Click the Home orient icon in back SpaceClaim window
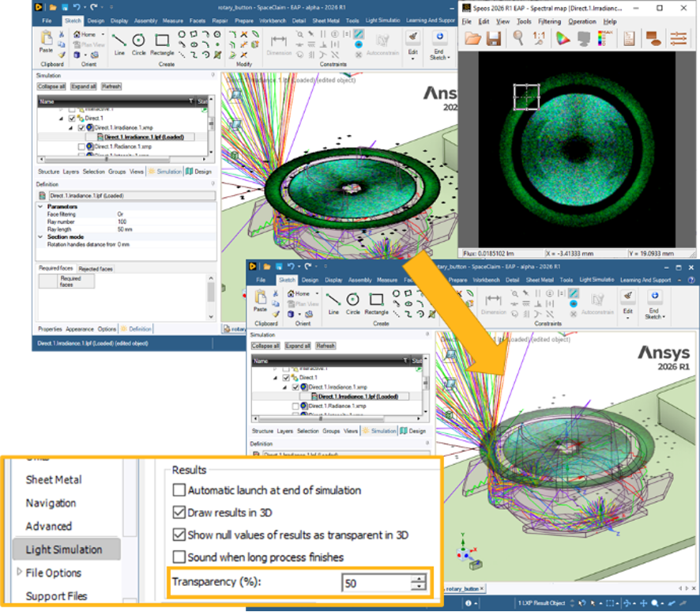This screenshot has height=612, width=700. pyautogui.click(x=85, y=35)
